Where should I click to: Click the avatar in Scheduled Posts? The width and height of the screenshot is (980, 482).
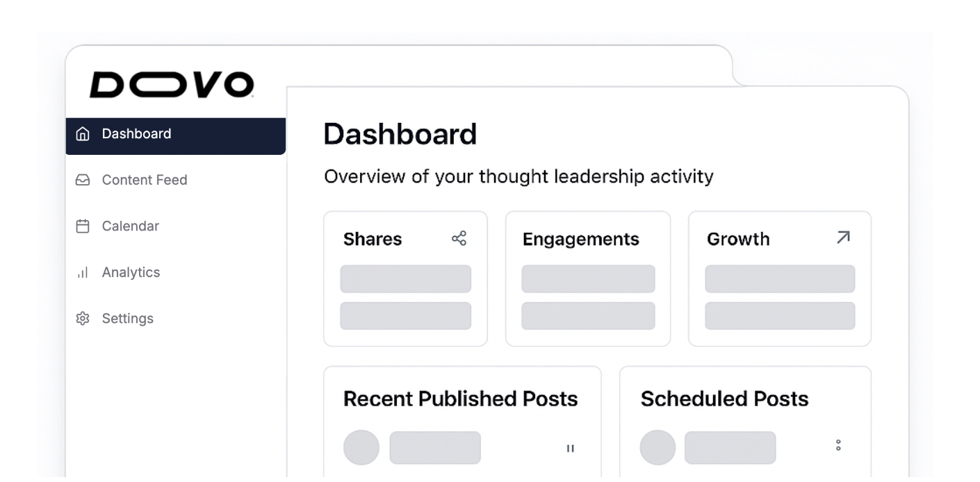pyautogui.click(x=657, y=448)
